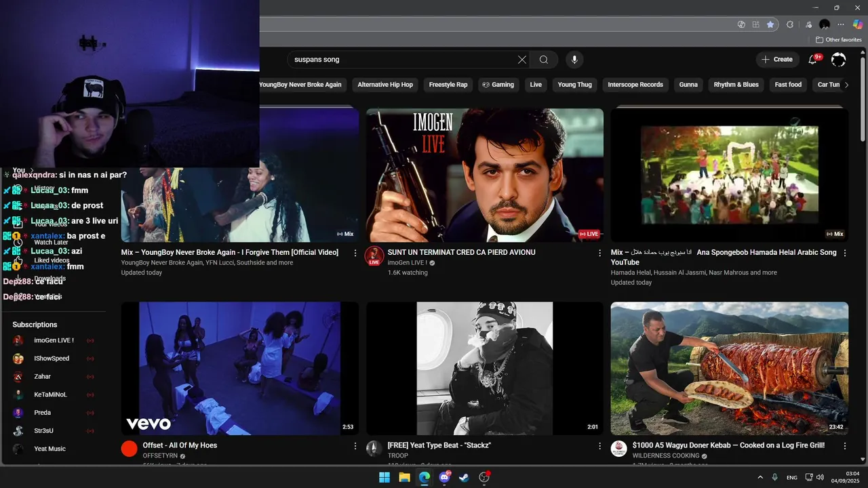Select Freestyle Rap chip
The width and height of the screenshot is (868, 488).
(x=448, y=85)
